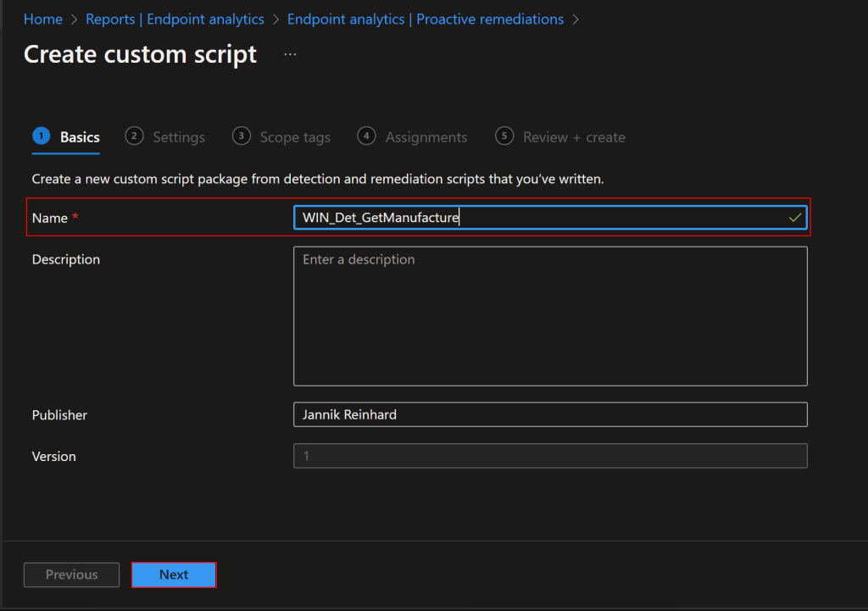
Task: Go back to the Proactive remediations breadcrumb
Action: point(425,19)
